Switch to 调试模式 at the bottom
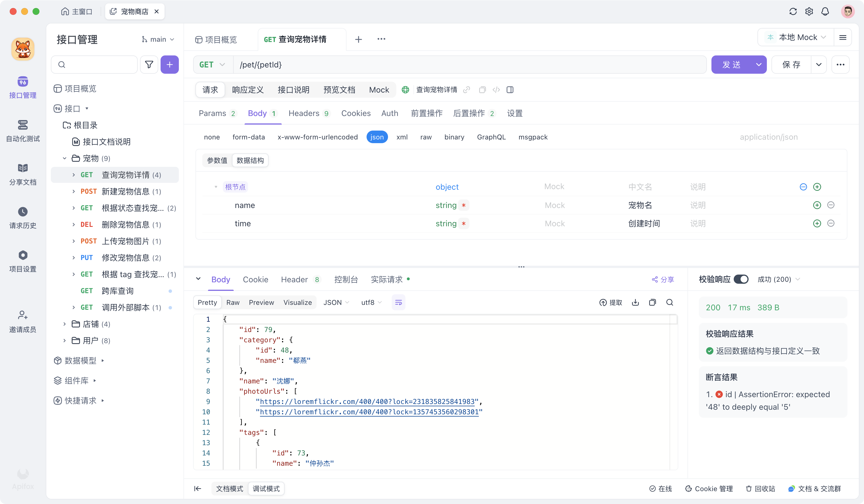 click(x=266, y=489)
